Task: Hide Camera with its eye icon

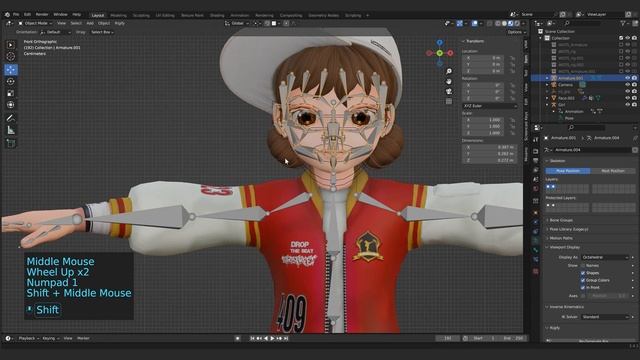Action: click(x=628, y=85)
